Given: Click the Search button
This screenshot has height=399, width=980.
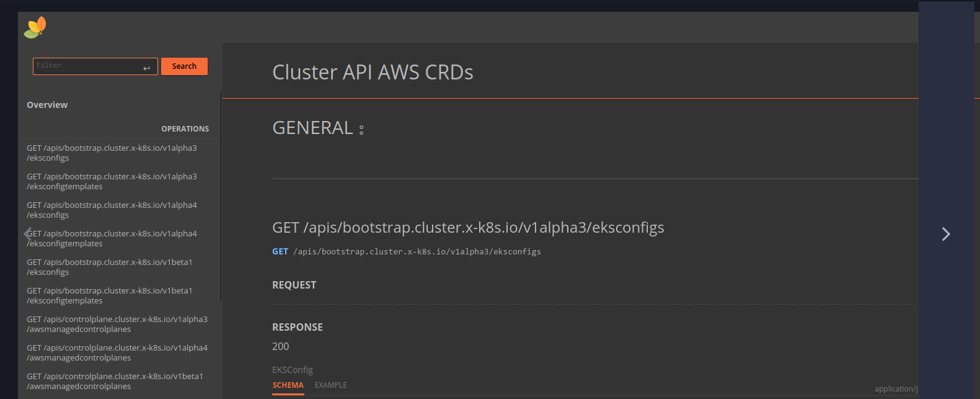Looking at the screenshot, I should pyautogui.click(x=184, y=66).
